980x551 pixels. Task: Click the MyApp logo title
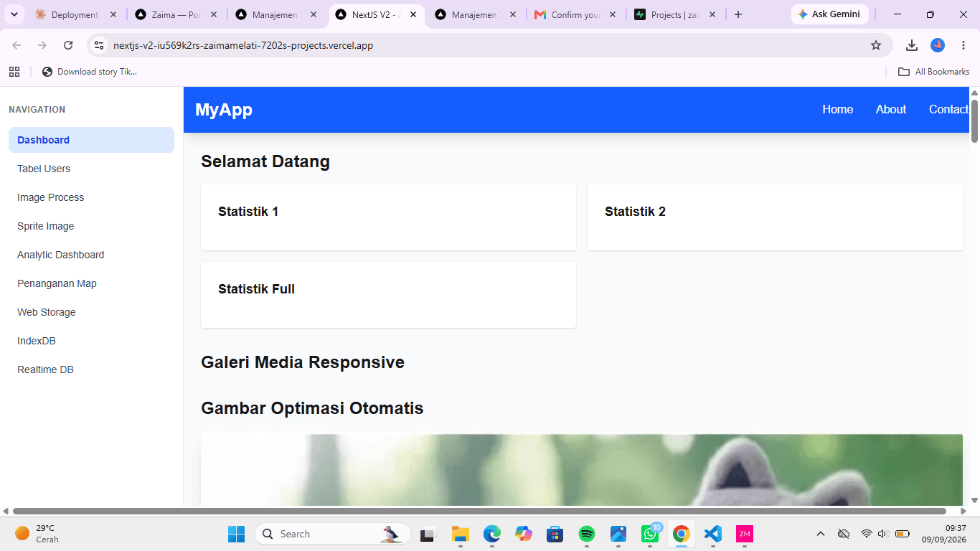[224, 110]
